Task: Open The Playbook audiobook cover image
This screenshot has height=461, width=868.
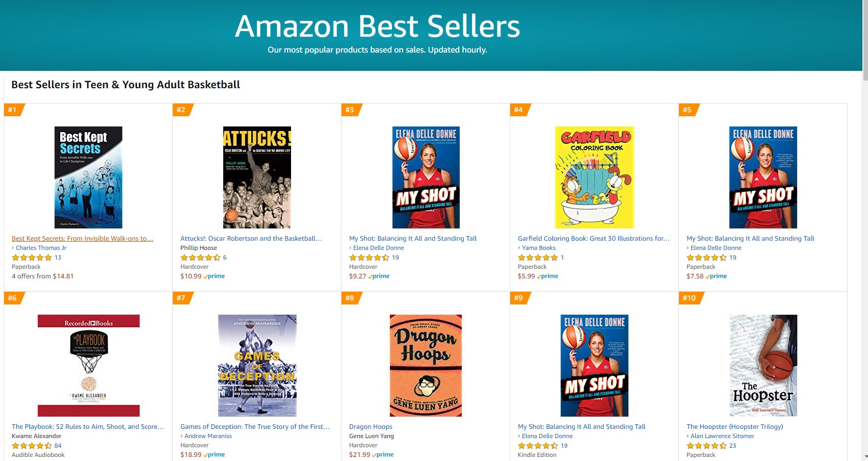Action: pos(88,365)
